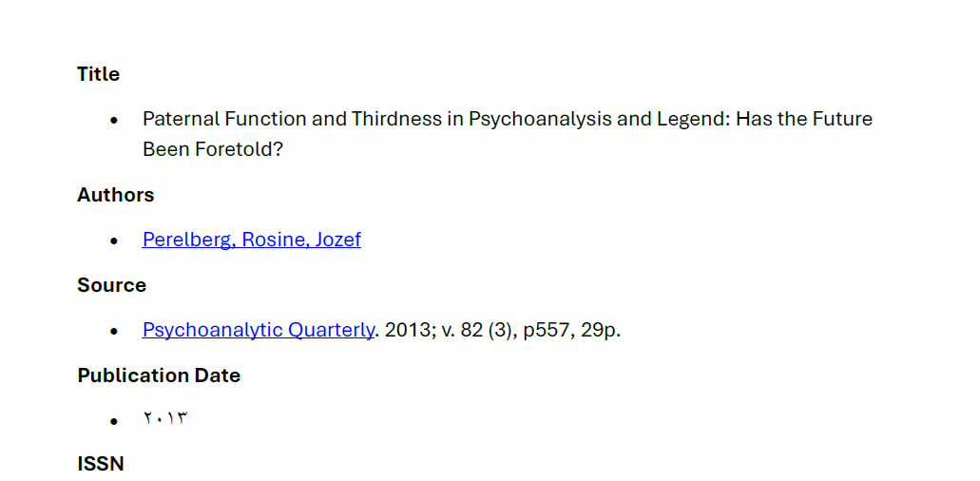
Task: Click the Title heading
Action: point(98,74)
